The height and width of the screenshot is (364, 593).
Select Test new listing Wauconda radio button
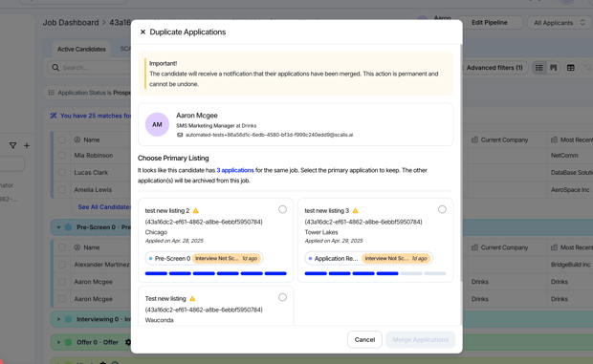click(282, 297)
